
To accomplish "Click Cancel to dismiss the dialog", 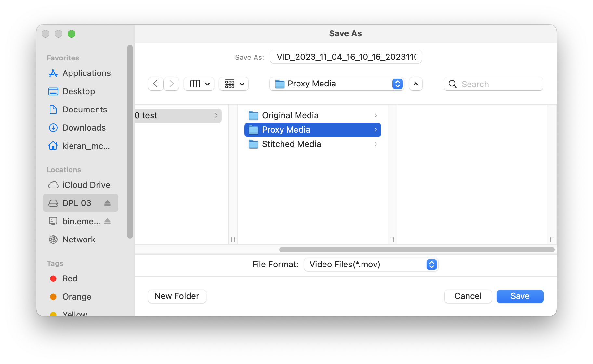I will (x=468, y=296).
